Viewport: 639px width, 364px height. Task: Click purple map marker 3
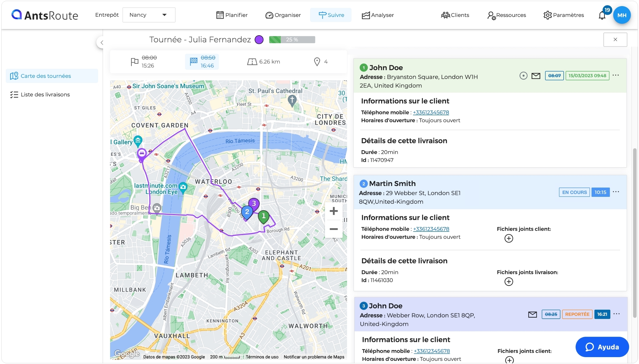(254, 204)
